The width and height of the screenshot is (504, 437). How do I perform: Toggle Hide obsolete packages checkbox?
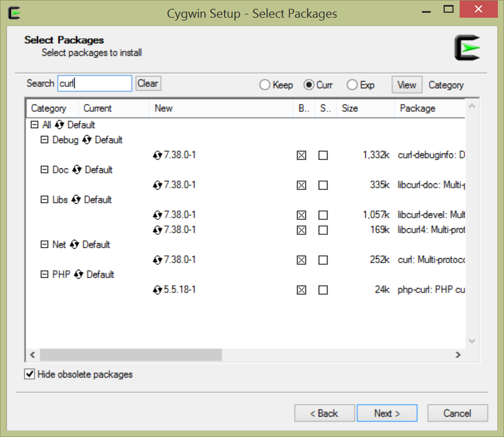pyautogui.click(x=29, y=374)
